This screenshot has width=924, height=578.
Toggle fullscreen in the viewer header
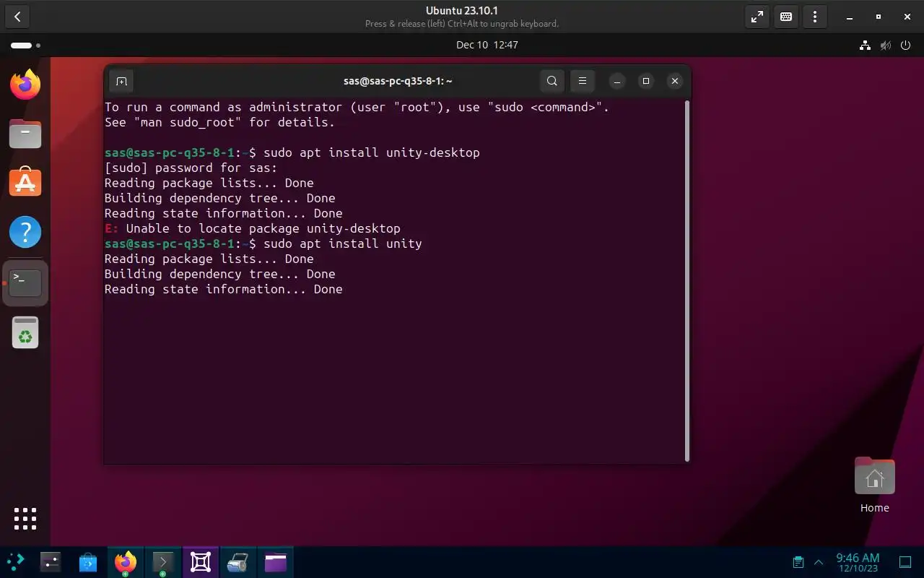757,17
